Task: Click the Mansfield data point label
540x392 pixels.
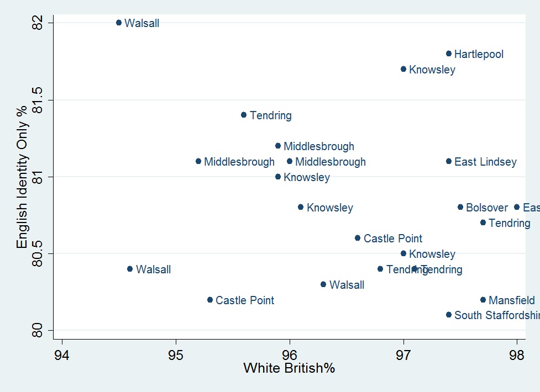Action: pyautogui.click(x=511, y=300)
